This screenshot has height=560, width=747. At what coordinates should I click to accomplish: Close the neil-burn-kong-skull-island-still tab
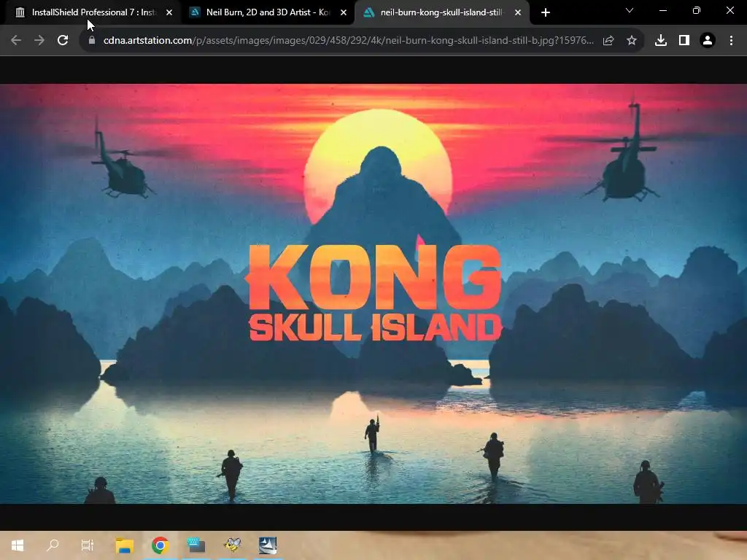[x=518, y=12]
